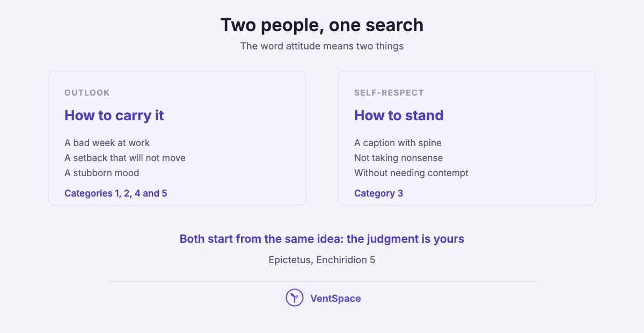This screenshot has width=644, height=333.
Task: Select 'A stubborn mood' line
Action: (102, 173)
